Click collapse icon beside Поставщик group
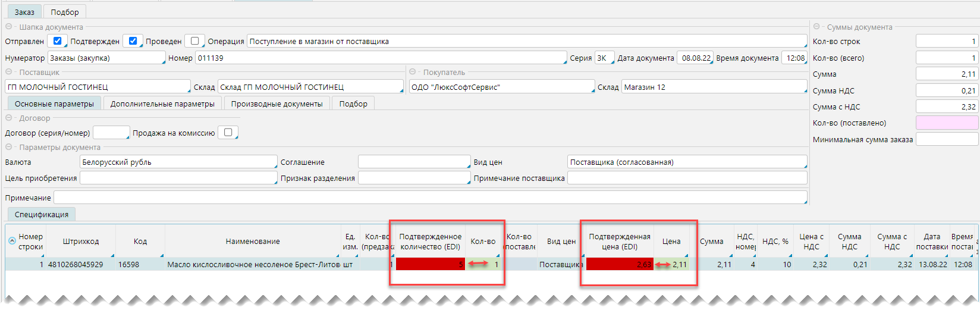 (x=9, y=72)
